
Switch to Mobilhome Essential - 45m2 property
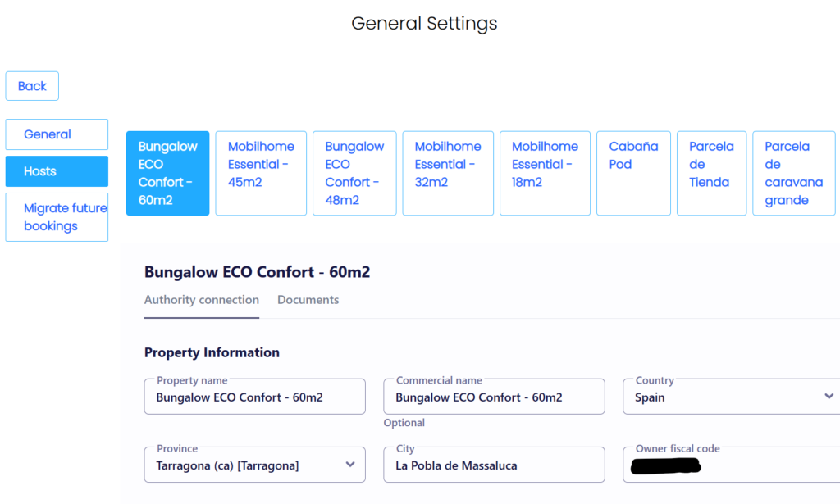pyautogui.click(x=261, y=173)
